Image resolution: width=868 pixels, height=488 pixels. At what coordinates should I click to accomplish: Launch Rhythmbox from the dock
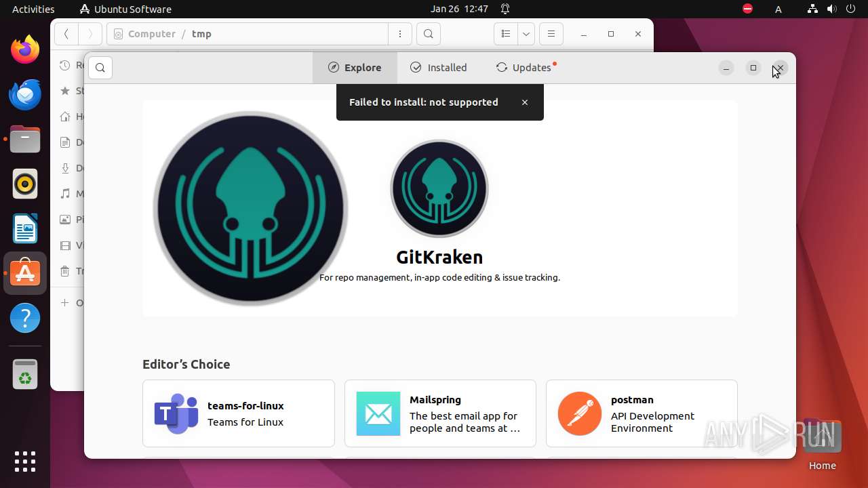[x=25, y=184]
